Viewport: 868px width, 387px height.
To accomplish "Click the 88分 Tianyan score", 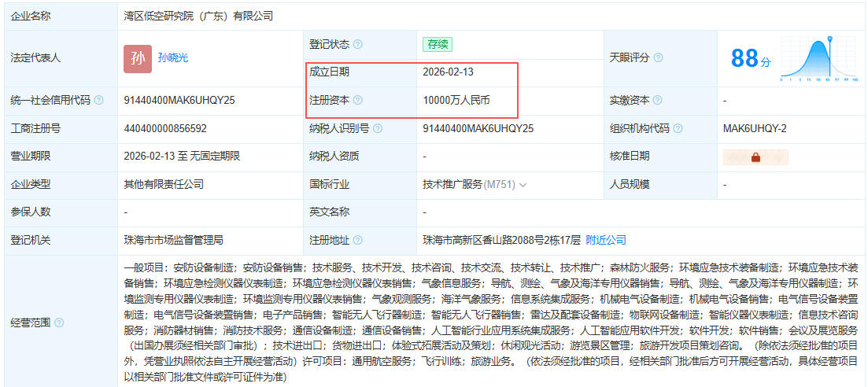I will 751,58.
